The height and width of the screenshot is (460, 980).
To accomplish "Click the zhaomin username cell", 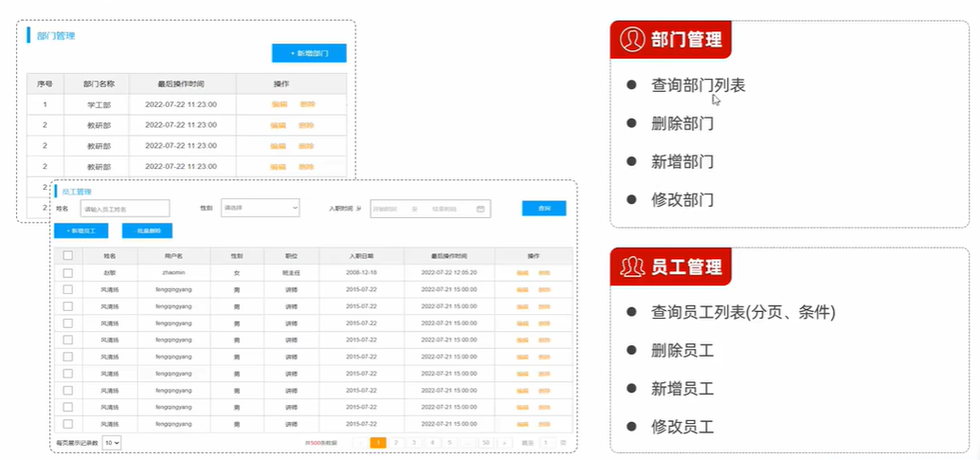I will pos(173,273).
